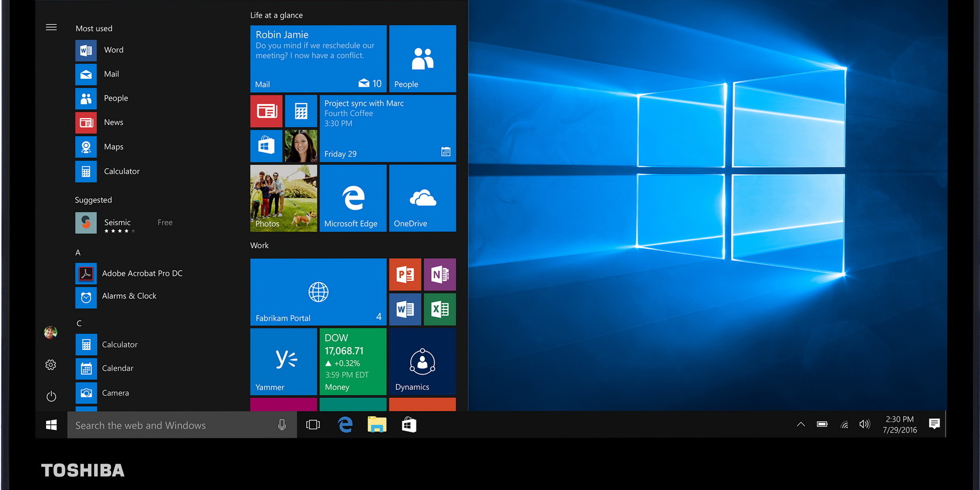Open the Action Center notifications icon
The width and height of the screenshot is (980, 490).
[934, 424]
